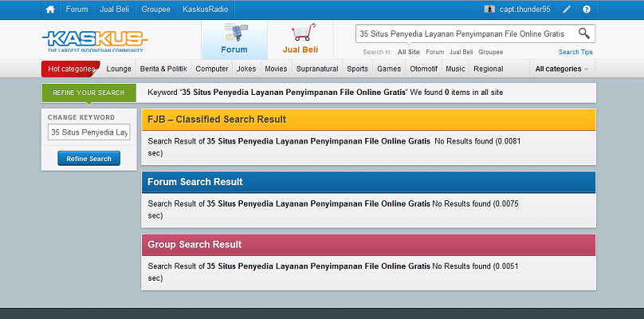Click the main search text field

[x=466, y=33]
